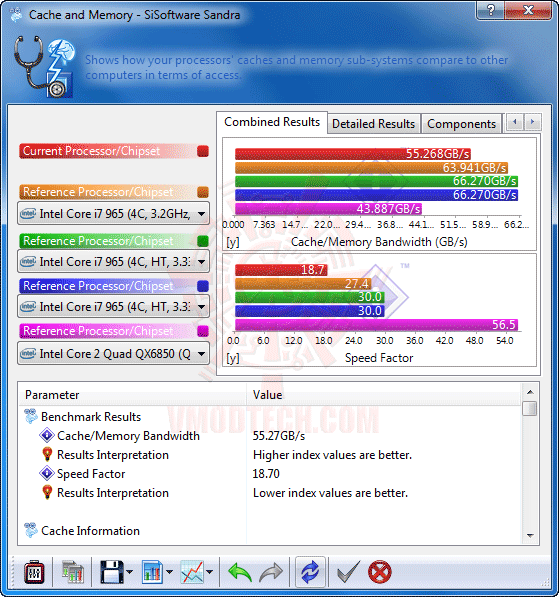This screenshot has width=559, height=597.
Task: Click the computers comparison chart toolbar icon
Action: click(73, 571)
